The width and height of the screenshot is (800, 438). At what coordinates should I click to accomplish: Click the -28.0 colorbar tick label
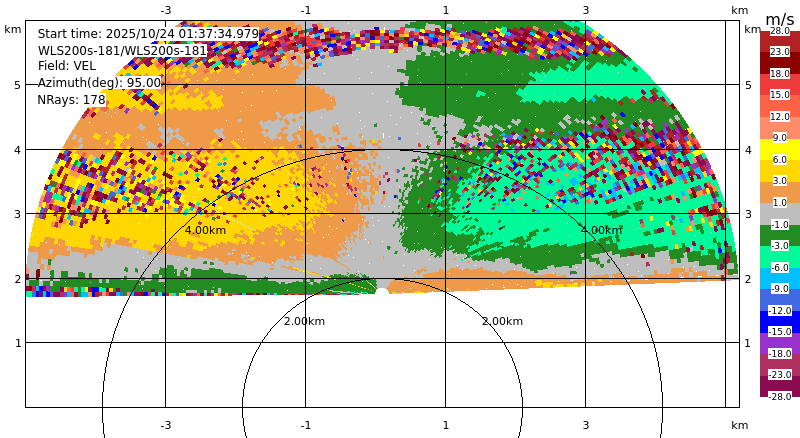pos(780,396)
